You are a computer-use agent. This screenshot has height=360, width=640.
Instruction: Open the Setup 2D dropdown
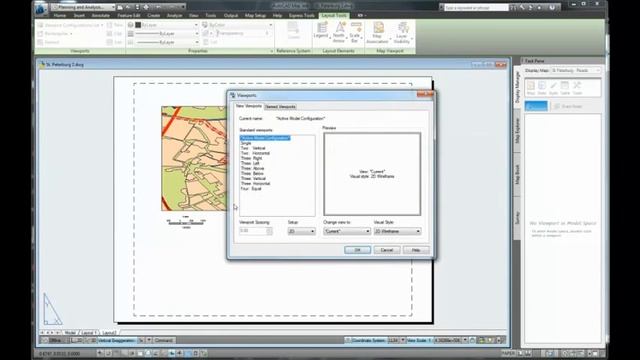(x=301, y=231)
